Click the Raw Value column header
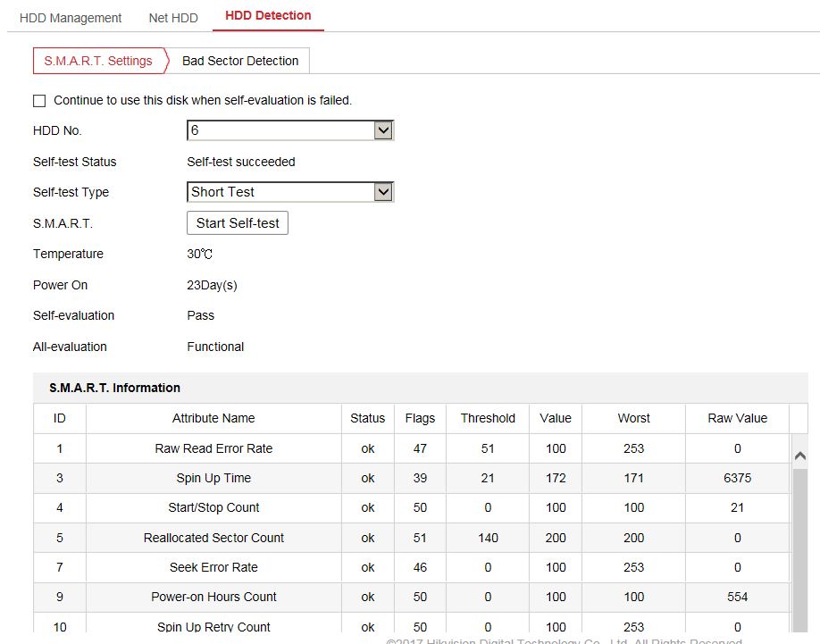Image resolution: width=820 pixels, height=644 pixels. pos(737,418)
